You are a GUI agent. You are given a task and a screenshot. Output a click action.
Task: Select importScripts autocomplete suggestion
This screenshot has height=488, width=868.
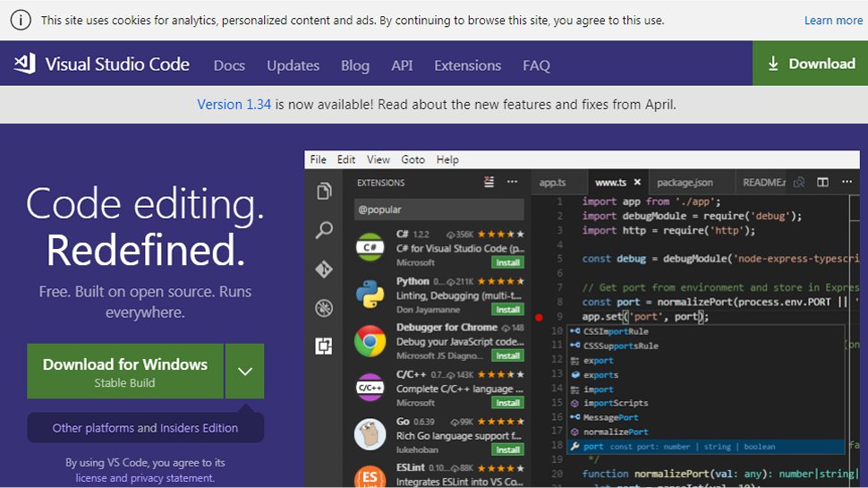(706, 403)
